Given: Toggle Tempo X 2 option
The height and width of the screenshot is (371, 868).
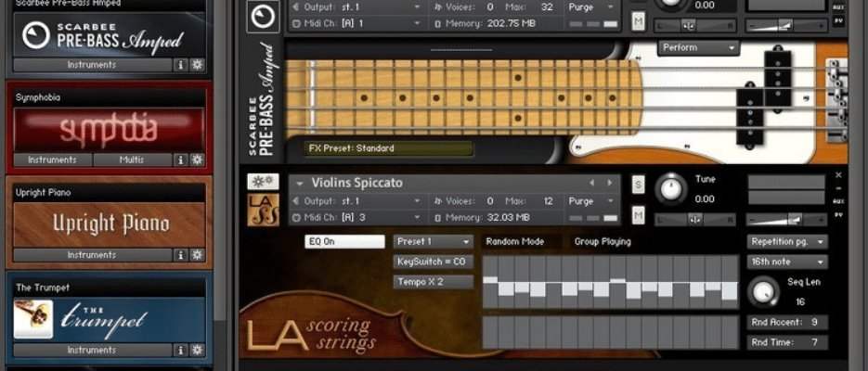Looking at the screenshot, I should point(434,282).
